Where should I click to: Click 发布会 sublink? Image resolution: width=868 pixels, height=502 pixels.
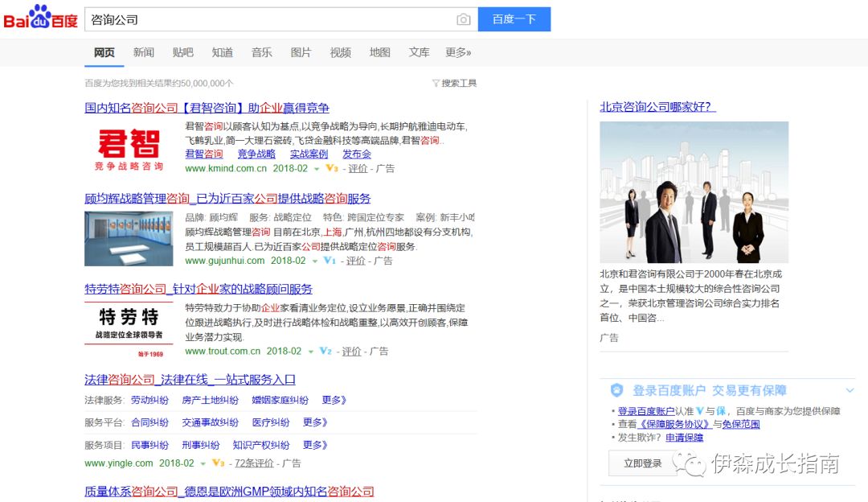(x=357, y=154)
